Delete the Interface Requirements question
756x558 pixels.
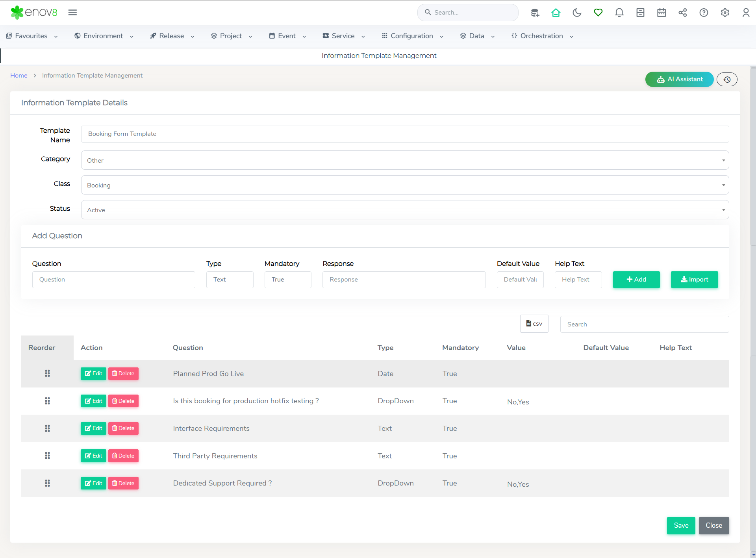tap(123, 428)
